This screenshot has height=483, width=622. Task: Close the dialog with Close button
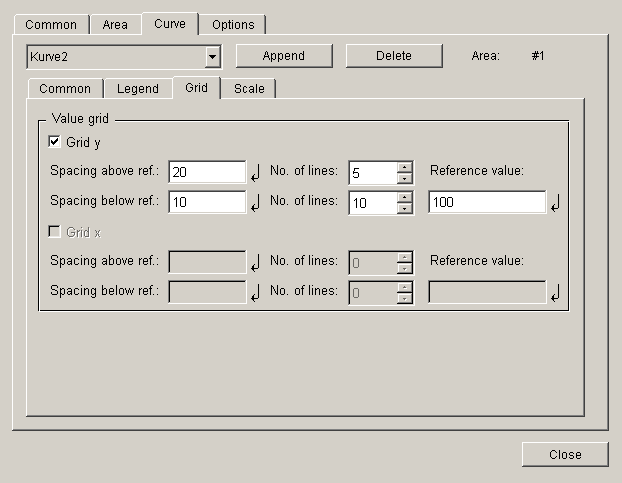click(565, 454)
